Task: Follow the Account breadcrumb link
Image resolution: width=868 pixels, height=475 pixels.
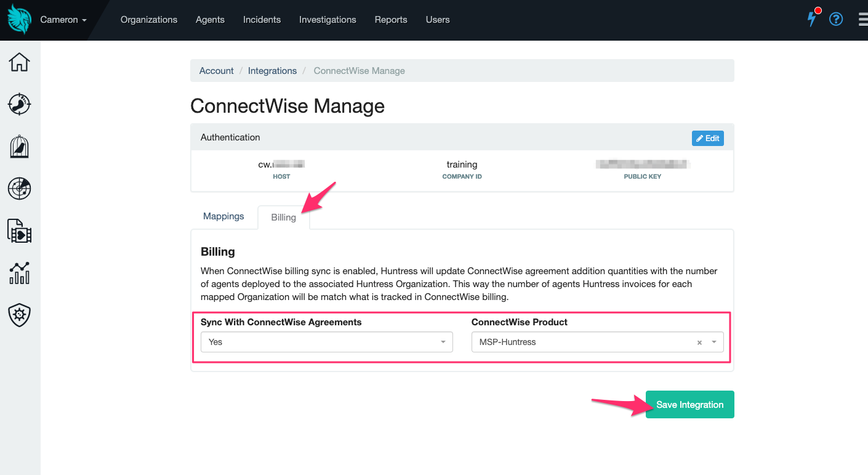Action: coord(217,71)
